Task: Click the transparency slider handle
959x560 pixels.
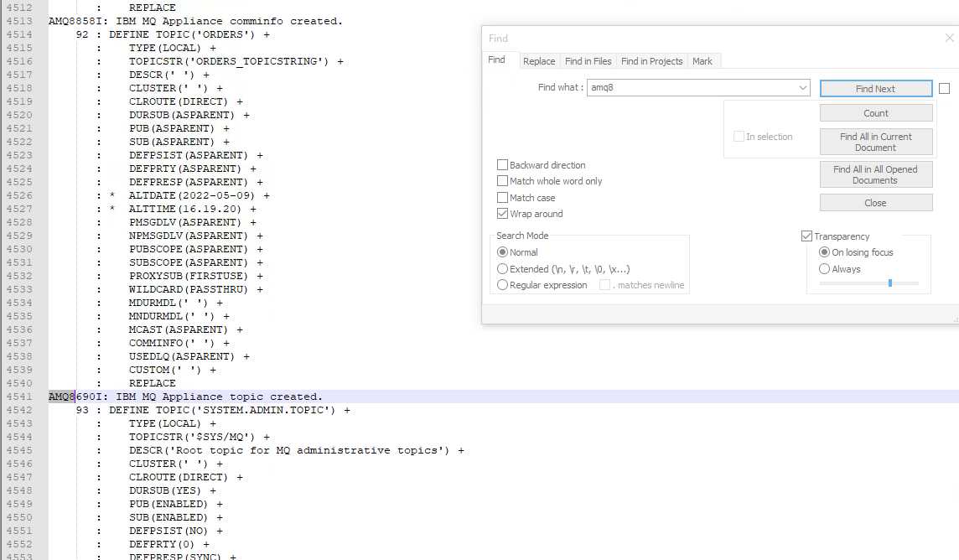Action: tap(890, 283)
